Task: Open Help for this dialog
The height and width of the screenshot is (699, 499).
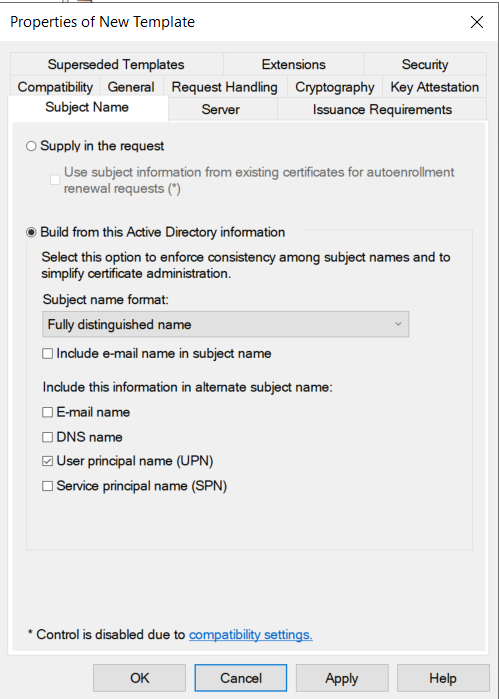Action: point(443,678)
